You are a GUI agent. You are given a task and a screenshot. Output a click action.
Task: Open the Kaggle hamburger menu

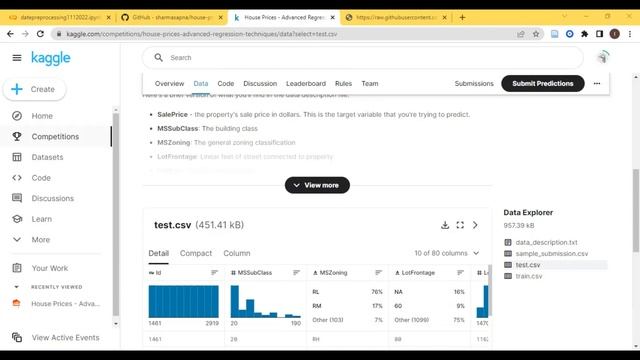tap(17, 58)
